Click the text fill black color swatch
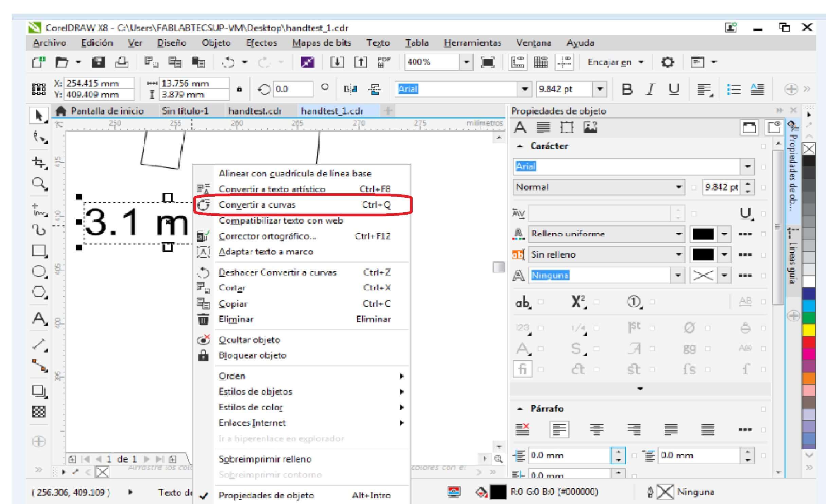 point(703,234)
